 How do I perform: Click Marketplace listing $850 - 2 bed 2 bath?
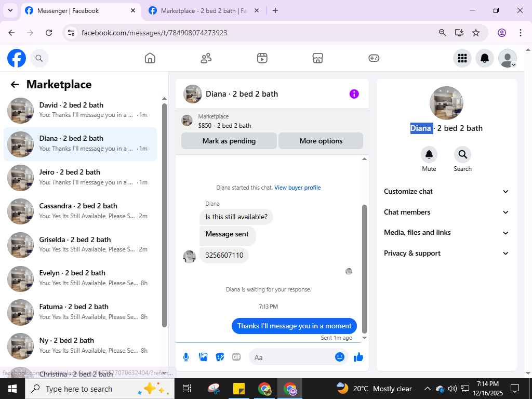point(224,126)
